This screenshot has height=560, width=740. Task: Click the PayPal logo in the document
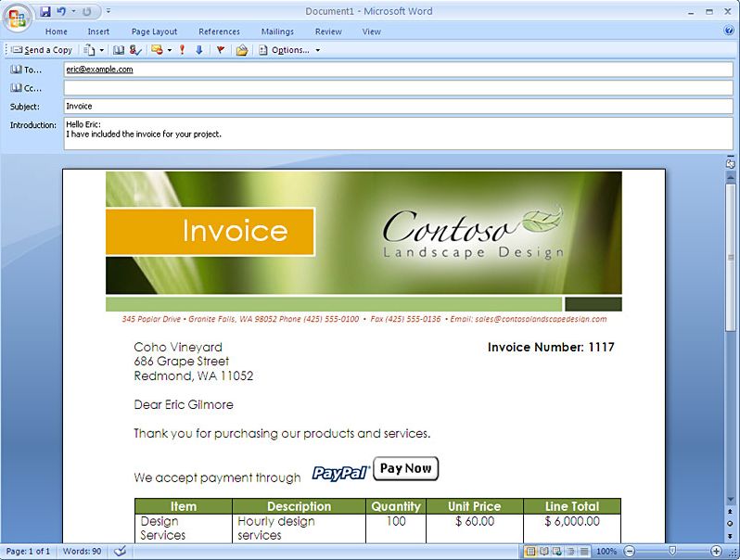(340, 473)
